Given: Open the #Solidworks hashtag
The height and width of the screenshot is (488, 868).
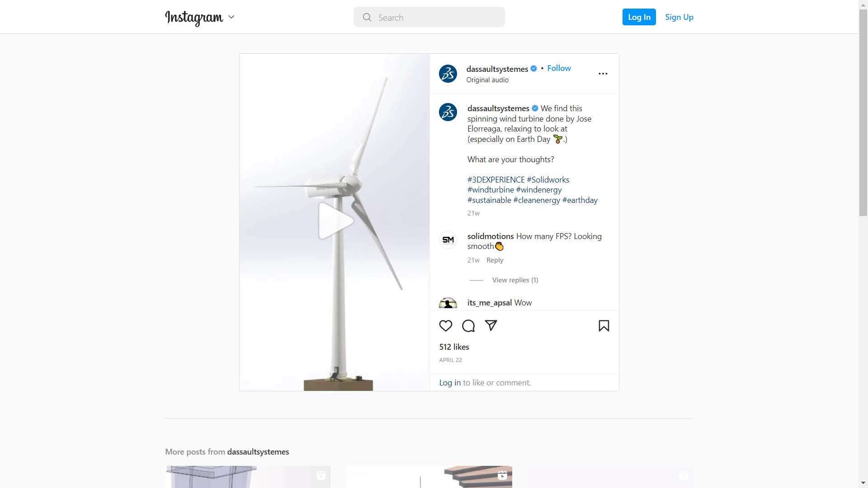Looking at the screenshot, I should pos(548,180).
